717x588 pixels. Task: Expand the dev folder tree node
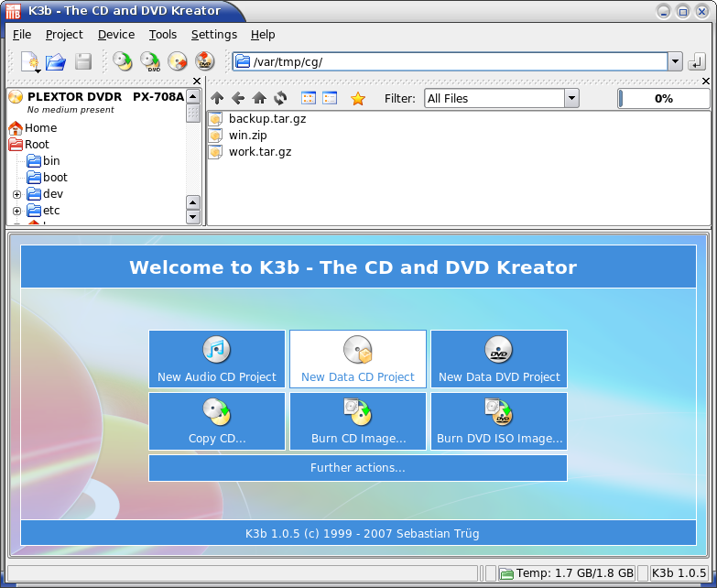pos(16,194)
